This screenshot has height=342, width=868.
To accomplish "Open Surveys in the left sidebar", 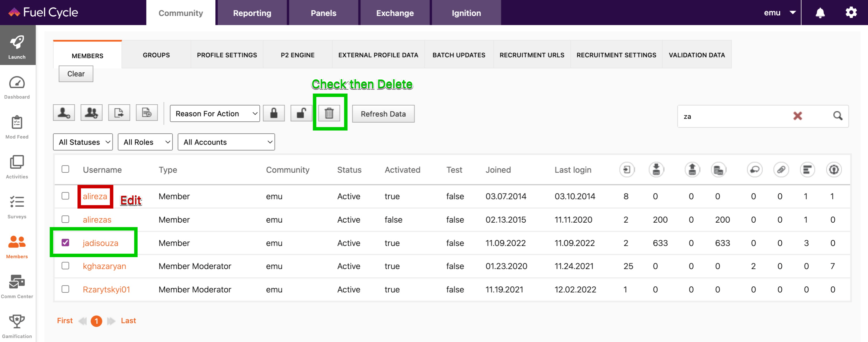I will tap(17, 207).
